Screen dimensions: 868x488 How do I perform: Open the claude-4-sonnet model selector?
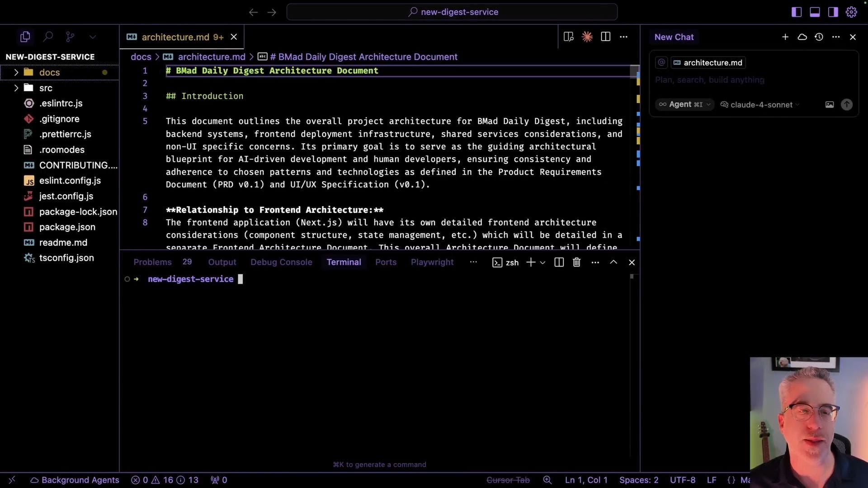(x=760, y=104)
